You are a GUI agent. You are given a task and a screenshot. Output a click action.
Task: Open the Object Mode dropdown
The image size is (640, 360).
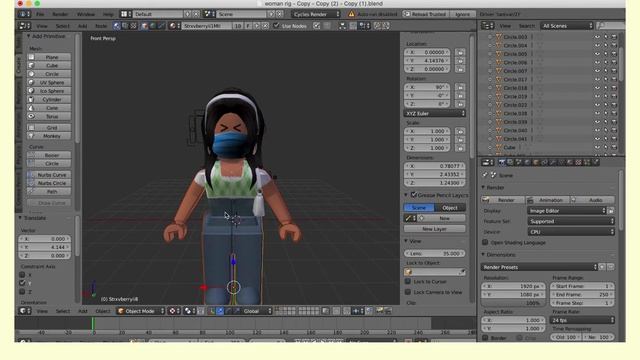tap(140, 311)
